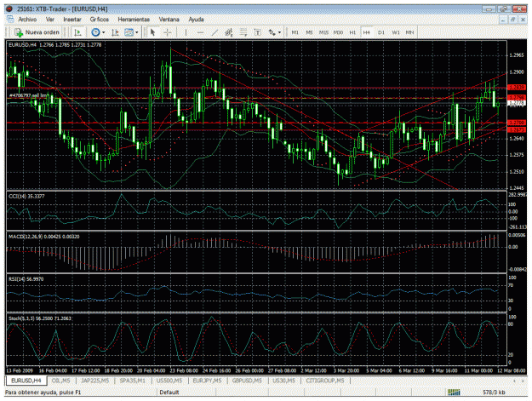Select the Crosshair tool
This screenshot has height=401, width=532.
pyautogui.click(x=168, y=32)
